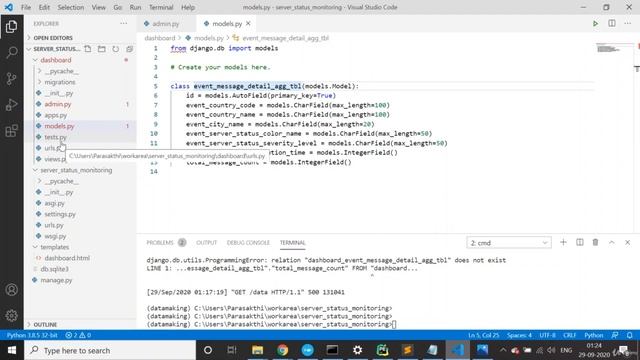This screenshot has height=360, width=640.
Task: Open dashboard.html in the explorer
Action: pyautogui.click(x=67, y=258)
